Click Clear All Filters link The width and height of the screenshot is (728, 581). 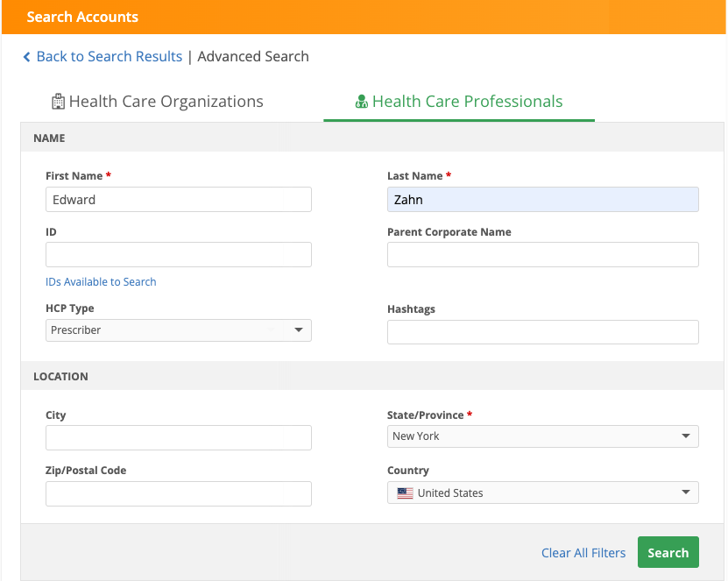(x=583, y=553)
